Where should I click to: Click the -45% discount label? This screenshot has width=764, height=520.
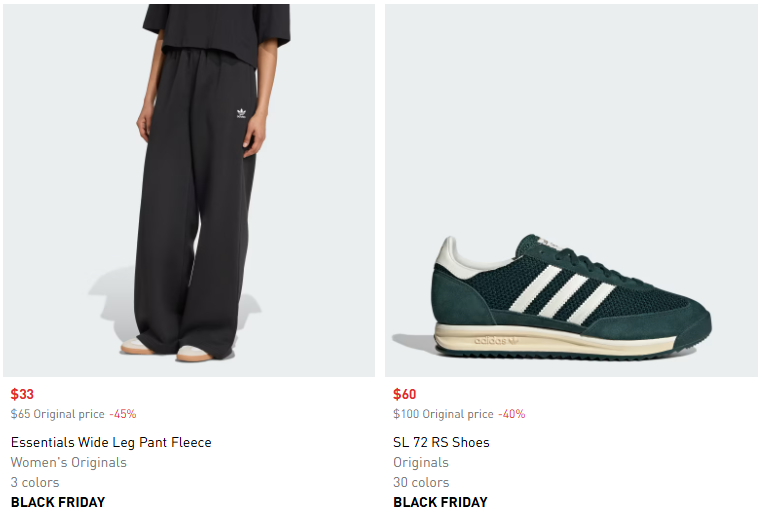tap(122, 414)
